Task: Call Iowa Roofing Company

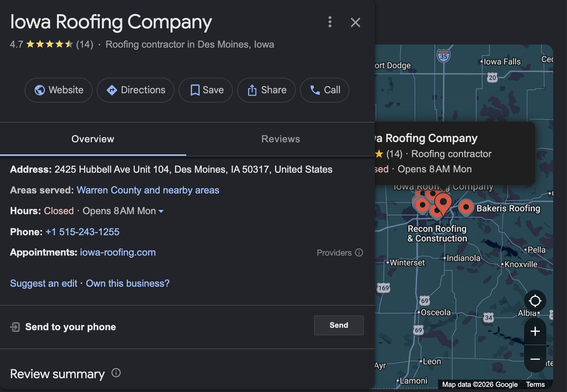Action: pyautogui.click(x=324, y=90)
